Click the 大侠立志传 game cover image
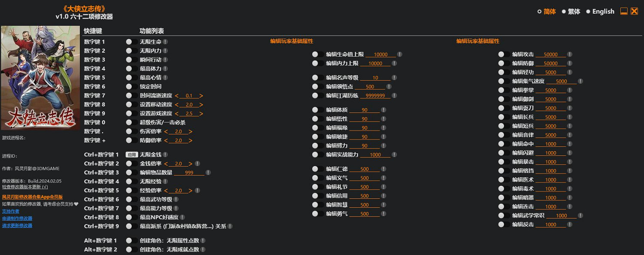Viewport: 644px width, 255px height. click(x=40, y=78)
